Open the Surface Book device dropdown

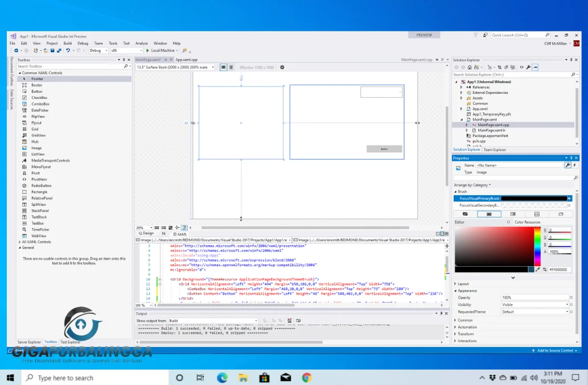coord(175,68)
